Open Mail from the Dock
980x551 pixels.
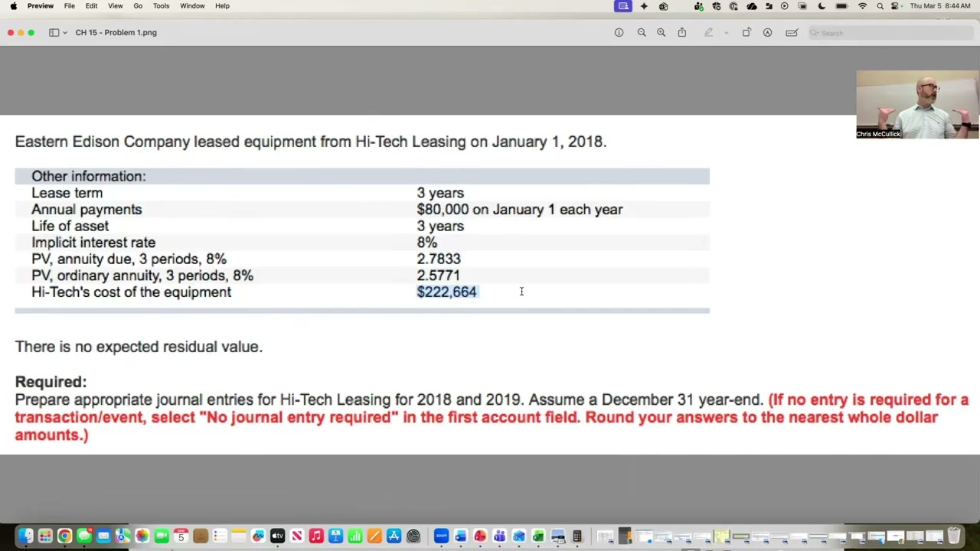tap(103, 536)
